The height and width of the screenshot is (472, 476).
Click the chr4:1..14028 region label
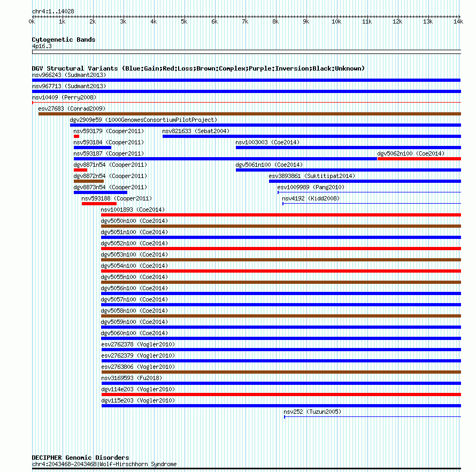(x=53, y=11)
